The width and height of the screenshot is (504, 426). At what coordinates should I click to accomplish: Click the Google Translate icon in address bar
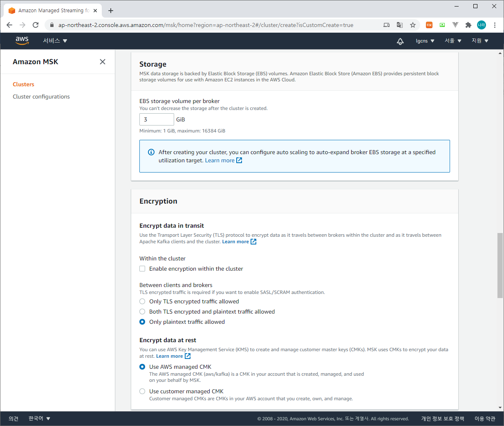pos(400,25)
